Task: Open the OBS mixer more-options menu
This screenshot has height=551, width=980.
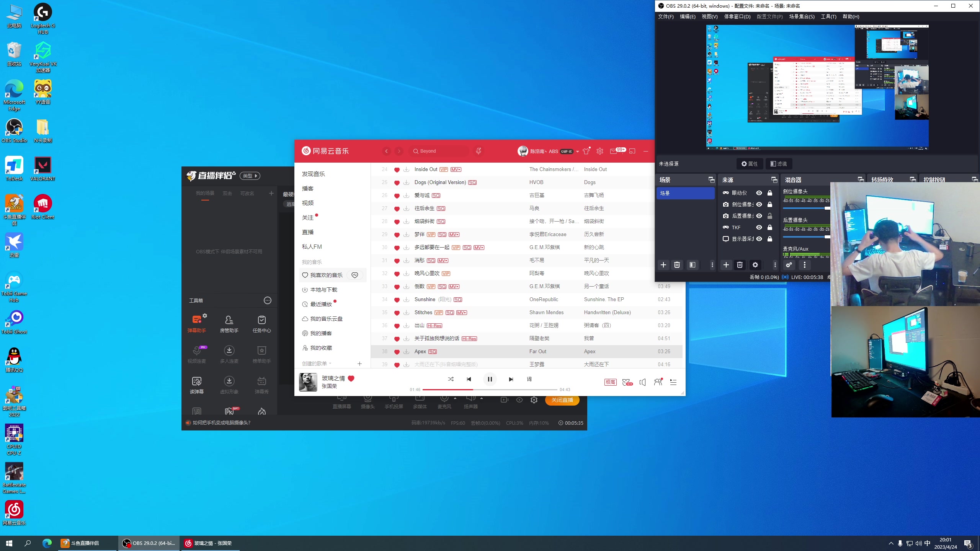Action: click(x=805, y=265)
